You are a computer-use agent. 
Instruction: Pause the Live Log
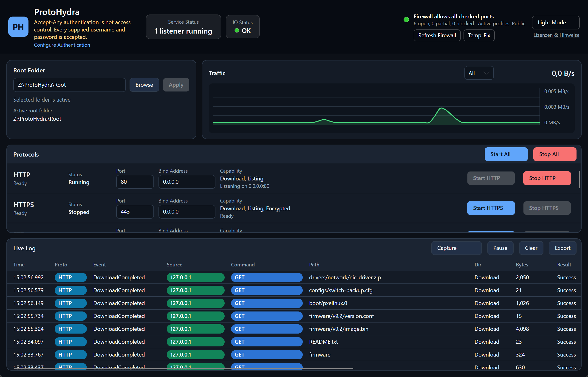point(500,248)
